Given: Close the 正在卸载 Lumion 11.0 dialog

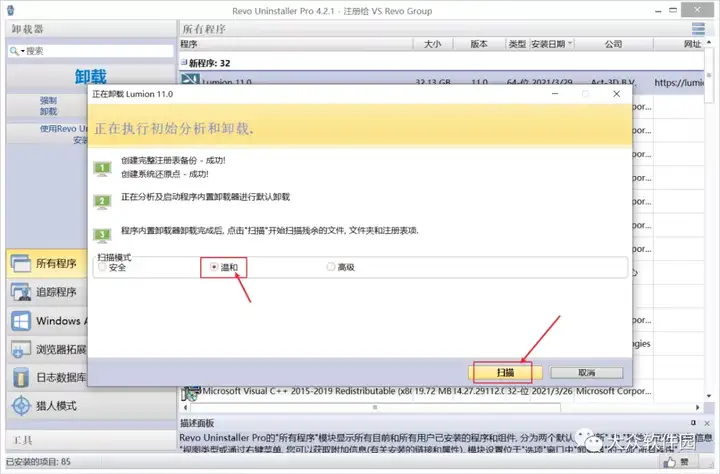Looking at the screenshot, I should click(x=616, y=94).
